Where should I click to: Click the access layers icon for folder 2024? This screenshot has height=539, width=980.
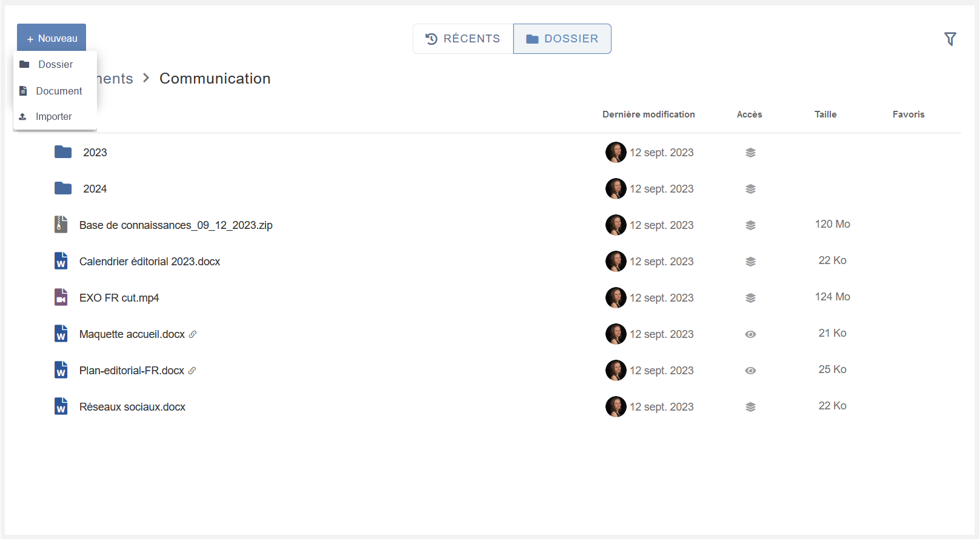[750, 189]
